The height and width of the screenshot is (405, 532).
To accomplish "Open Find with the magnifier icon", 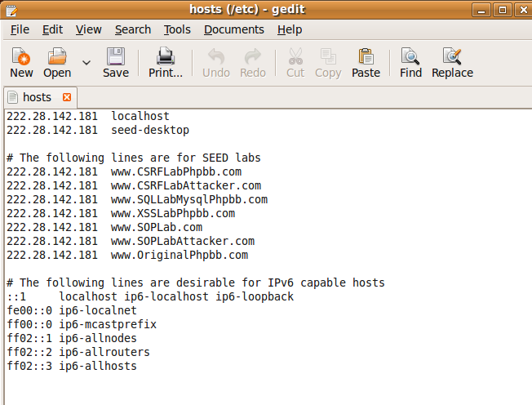I will point(410,56).
